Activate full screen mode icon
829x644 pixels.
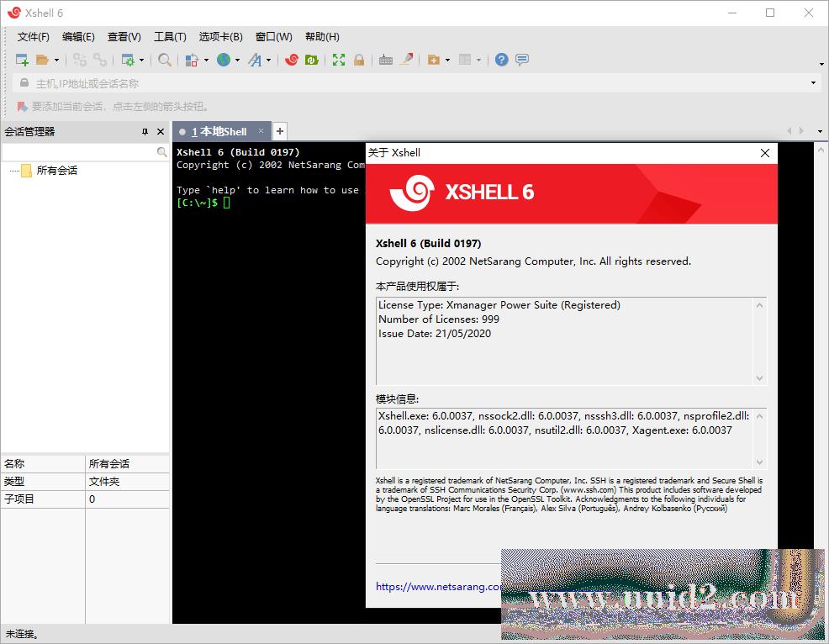(x=339, y=60)
